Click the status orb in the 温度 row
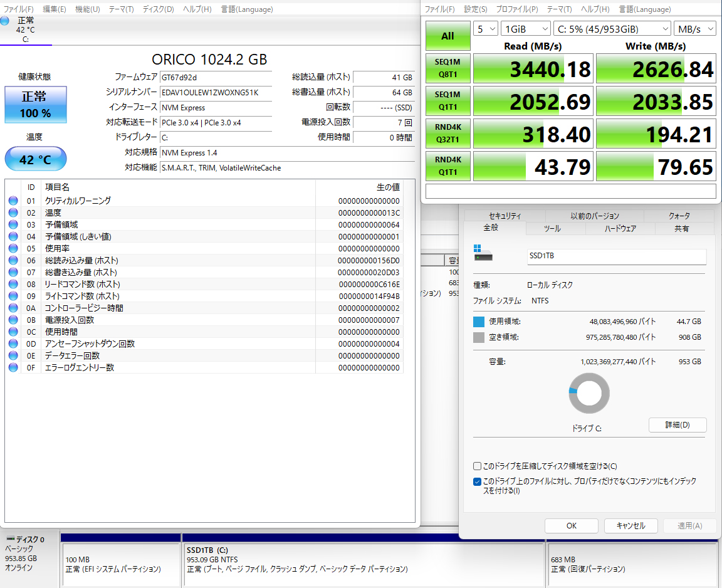Viewport: 722px width, 588px height. [x=13, y=213]
